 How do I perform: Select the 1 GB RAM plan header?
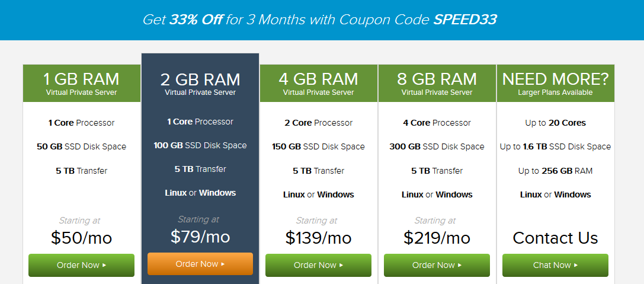point(81,79)
